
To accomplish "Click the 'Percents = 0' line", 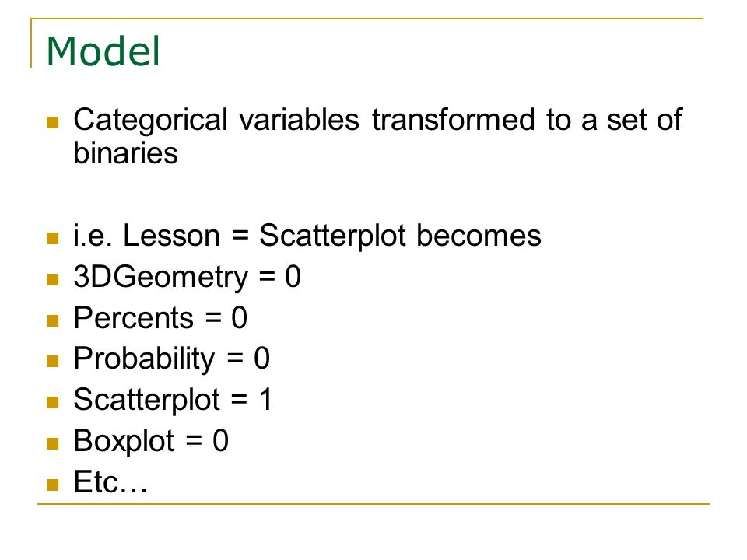I will 160,317.
